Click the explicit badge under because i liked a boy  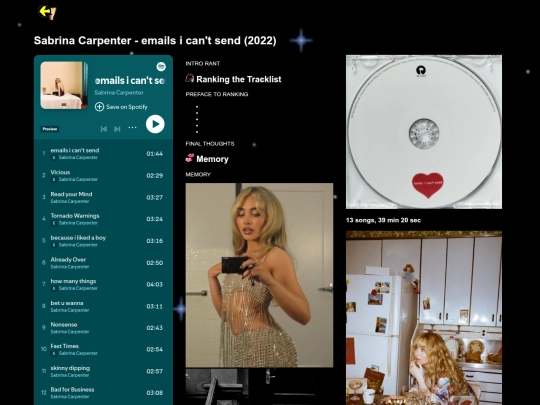[x=54, y=245]
